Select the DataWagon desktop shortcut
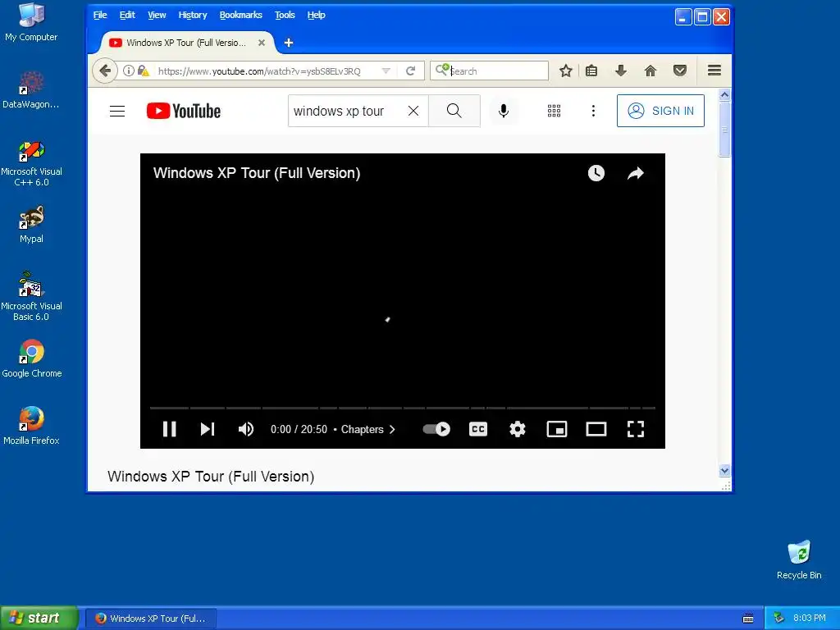 (31, 90)
